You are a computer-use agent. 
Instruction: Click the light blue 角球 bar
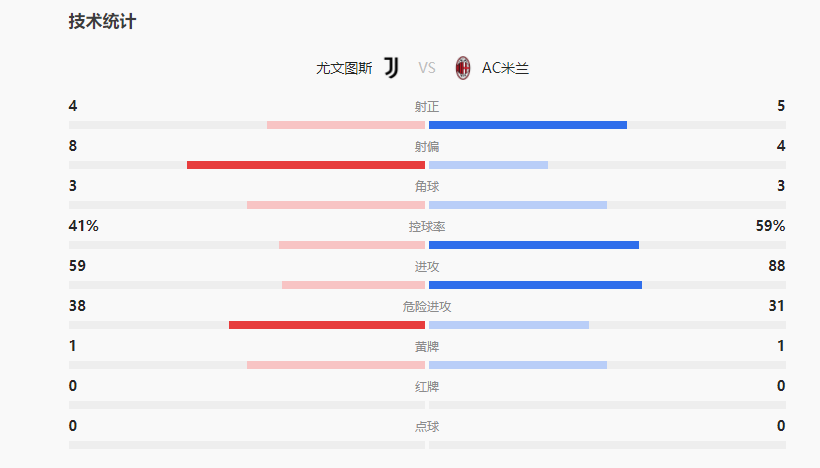tap(518, 205)
